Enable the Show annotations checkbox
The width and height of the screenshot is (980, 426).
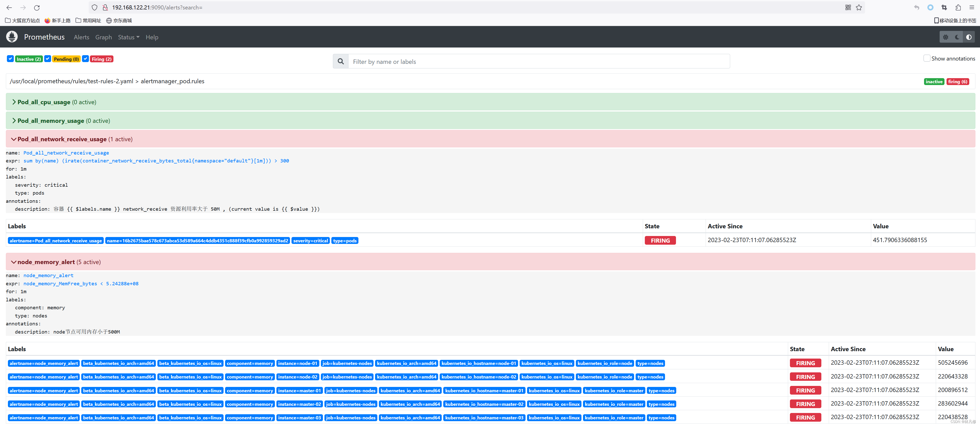point(927,58)
